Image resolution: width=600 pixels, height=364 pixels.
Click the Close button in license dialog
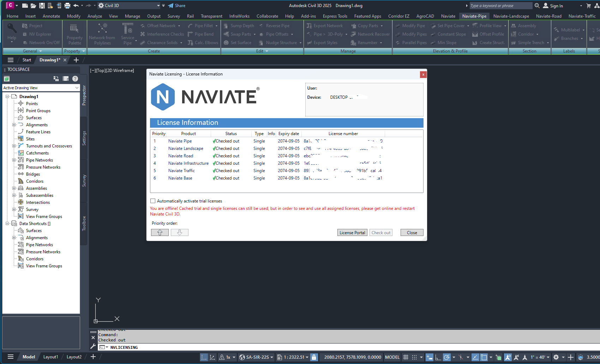(412, 233)
